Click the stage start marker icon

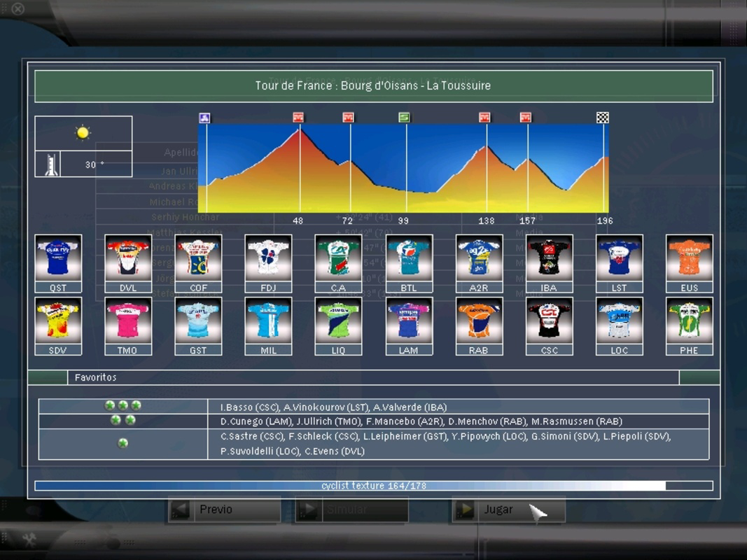(x=204, y=118)
